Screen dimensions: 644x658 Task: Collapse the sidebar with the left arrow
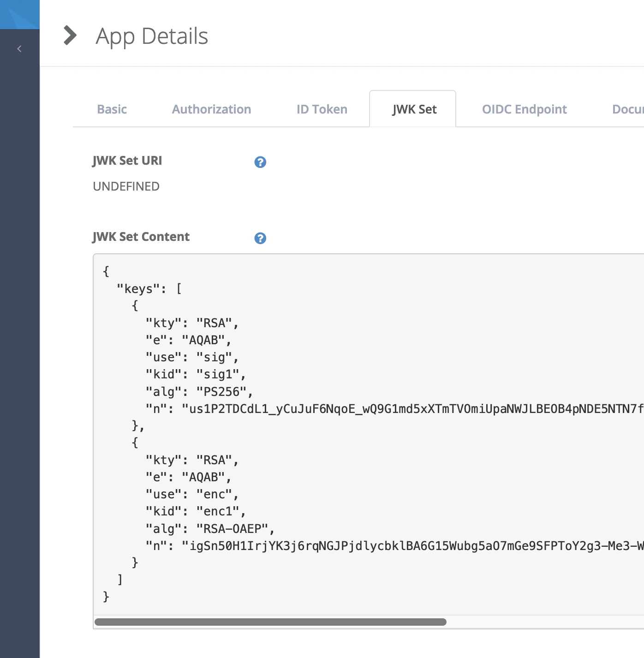[19, 48]
